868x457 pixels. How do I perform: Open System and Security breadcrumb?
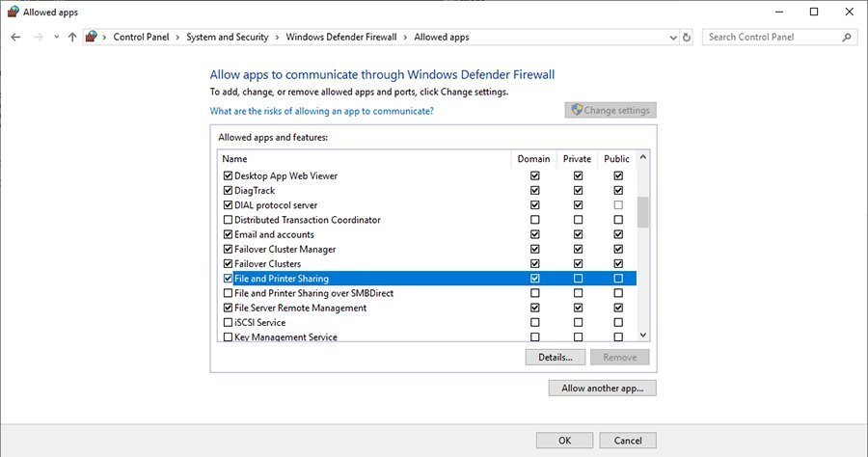[227, 37]
